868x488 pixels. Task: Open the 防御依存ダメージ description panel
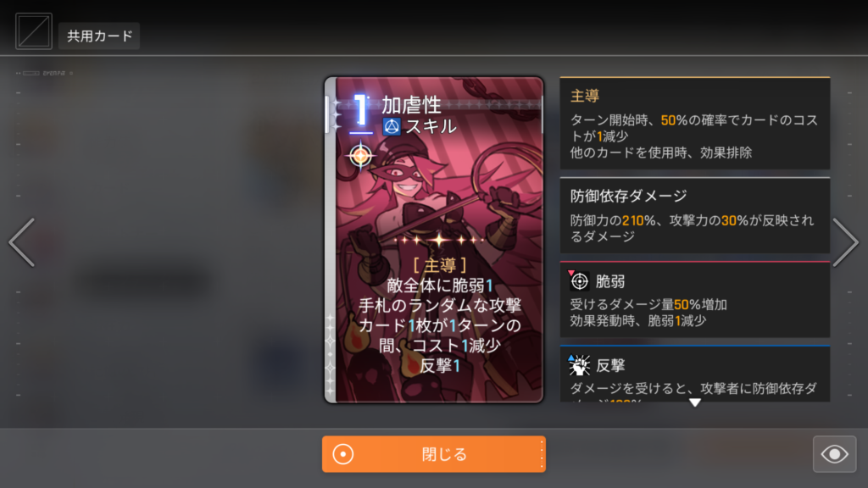[x=695, y=215]
